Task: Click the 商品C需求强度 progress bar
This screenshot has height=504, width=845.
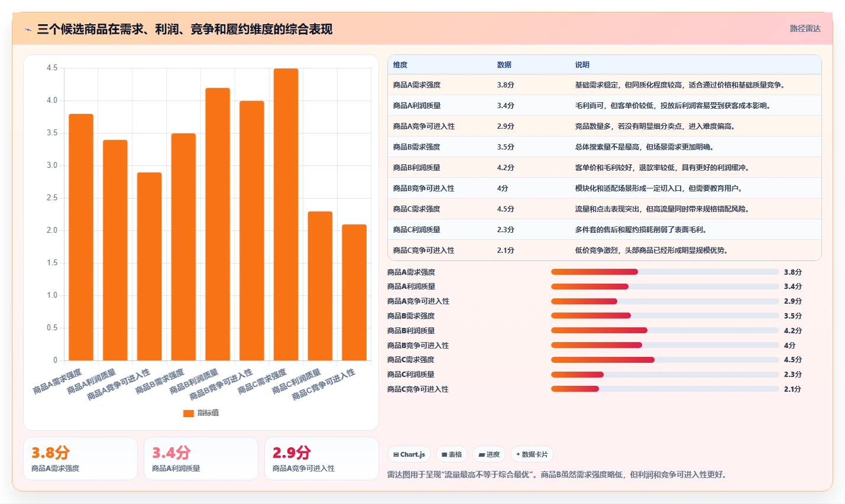Action: [665, 360]
